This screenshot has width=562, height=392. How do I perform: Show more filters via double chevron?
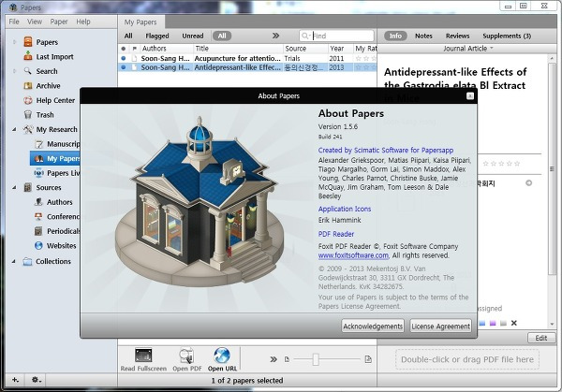pyautogui.click(x=275, y=36)
